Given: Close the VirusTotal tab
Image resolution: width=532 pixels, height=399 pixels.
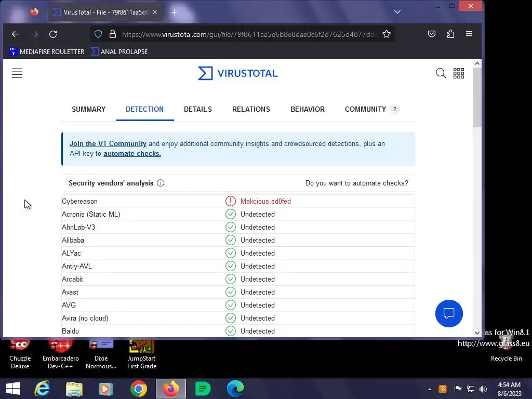Looking at the screenshot, I should tap(155, 12).
